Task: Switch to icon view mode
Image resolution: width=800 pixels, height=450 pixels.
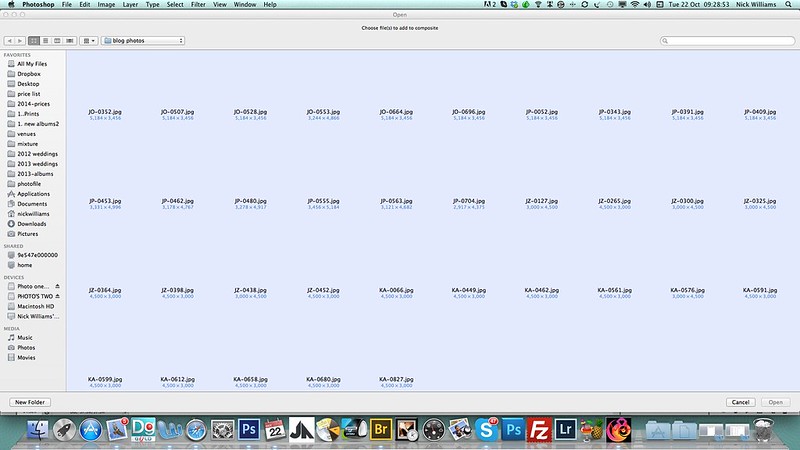Action: (34, 41)
